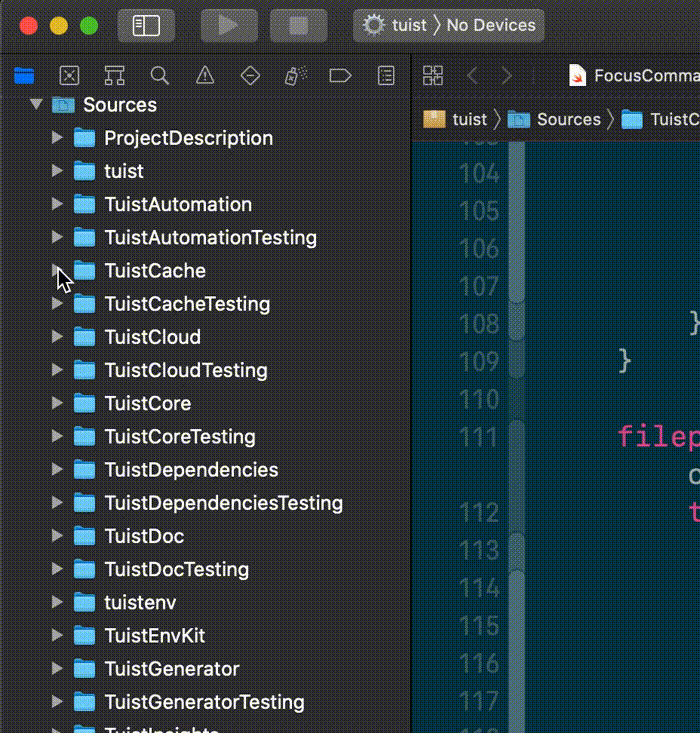Click the TuistCloud folder icon
The width and height of the screenshot is (700, 733).
pyautogui.click(x=84, y=337)
